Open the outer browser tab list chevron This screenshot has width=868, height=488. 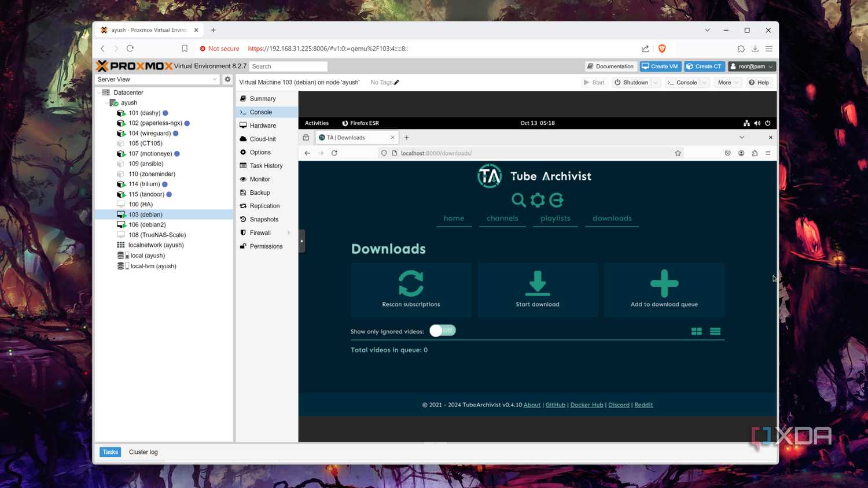click(707, 30)
